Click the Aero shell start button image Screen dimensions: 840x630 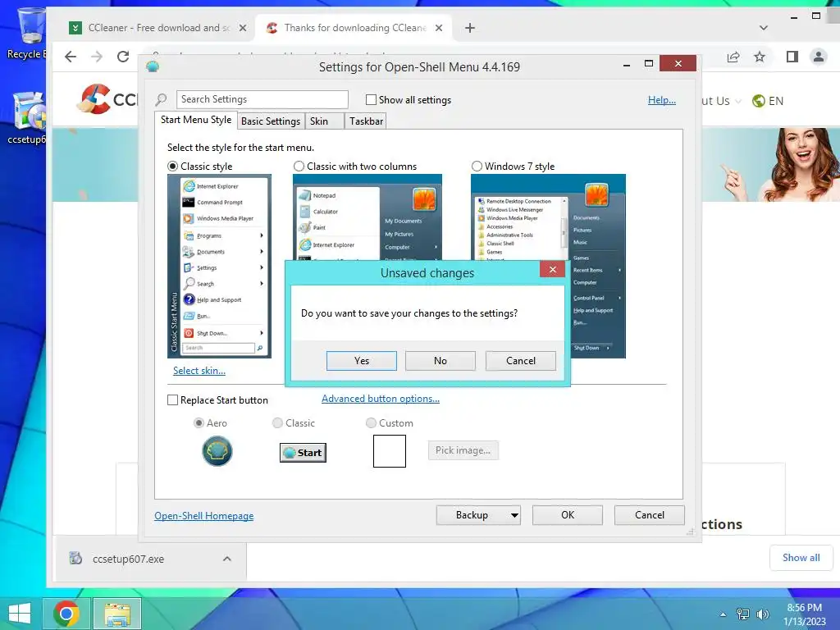217,451
